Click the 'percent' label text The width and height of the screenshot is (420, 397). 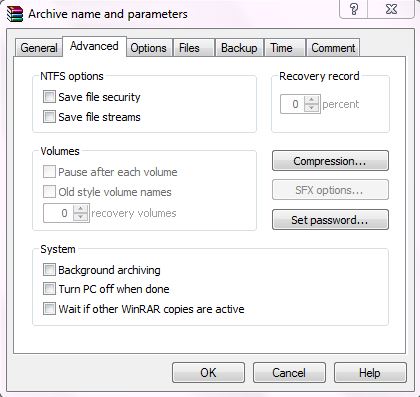pyautogui.click(x=340, y=104)
